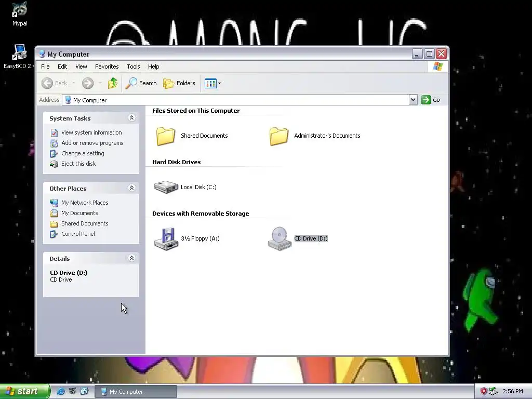The width and height of the screenshot is (532, 399).
Task: Maximize the My Computer window
Action: 429,54
